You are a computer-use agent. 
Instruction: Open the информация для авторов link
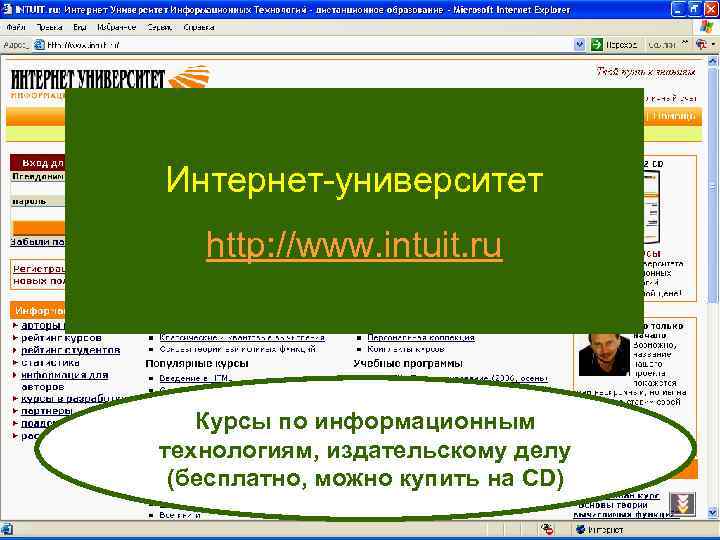[x=65, y=381]
